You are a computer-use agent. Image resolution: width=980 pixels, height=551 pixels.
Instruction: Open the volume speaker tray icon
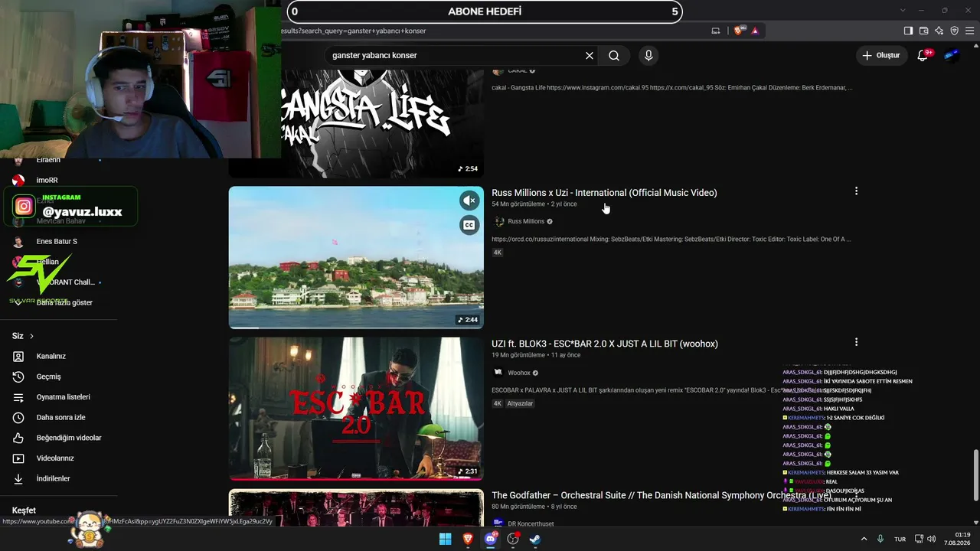pos(931,539)
